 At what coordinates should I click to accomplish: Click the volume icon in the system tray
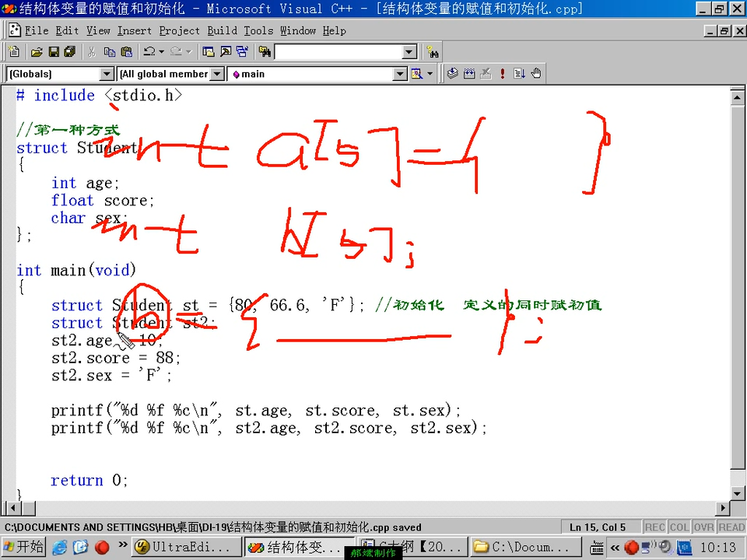pyautogui.click(x=665, y=547)
